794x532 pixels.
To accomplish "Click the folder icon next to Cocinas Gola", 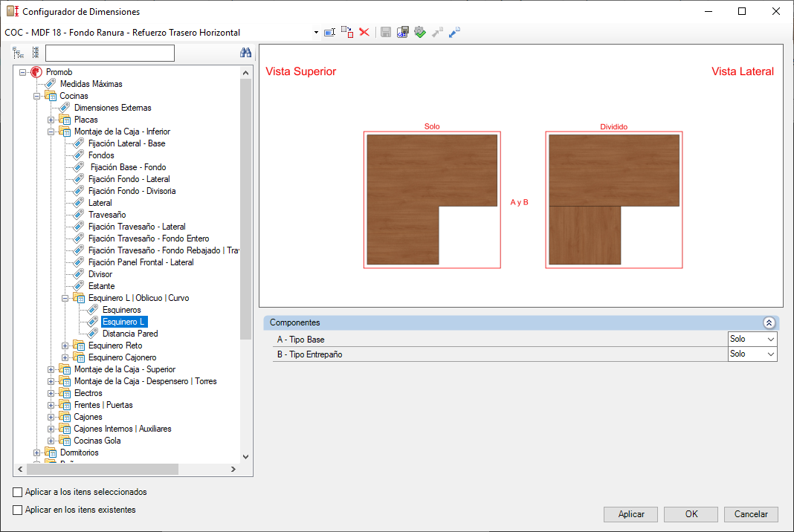I will (x=65, y=441).
